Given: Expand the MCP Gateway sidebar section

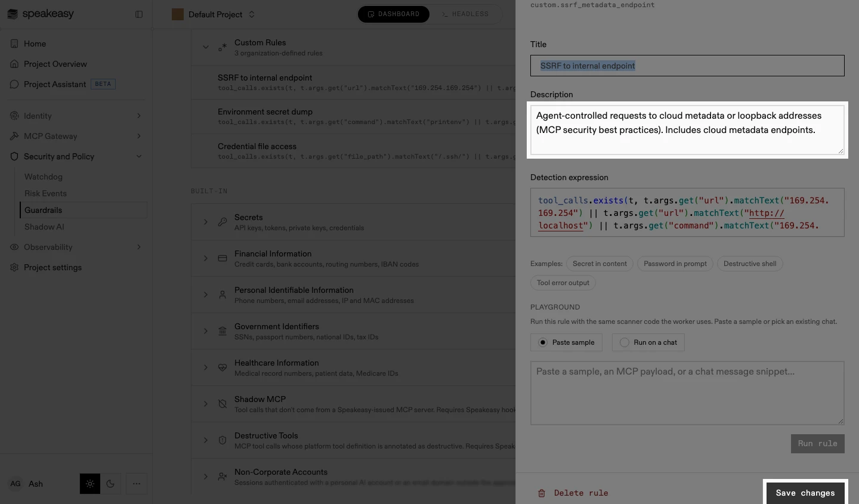Looking at the screenshot, I should [x=139, y=136].
